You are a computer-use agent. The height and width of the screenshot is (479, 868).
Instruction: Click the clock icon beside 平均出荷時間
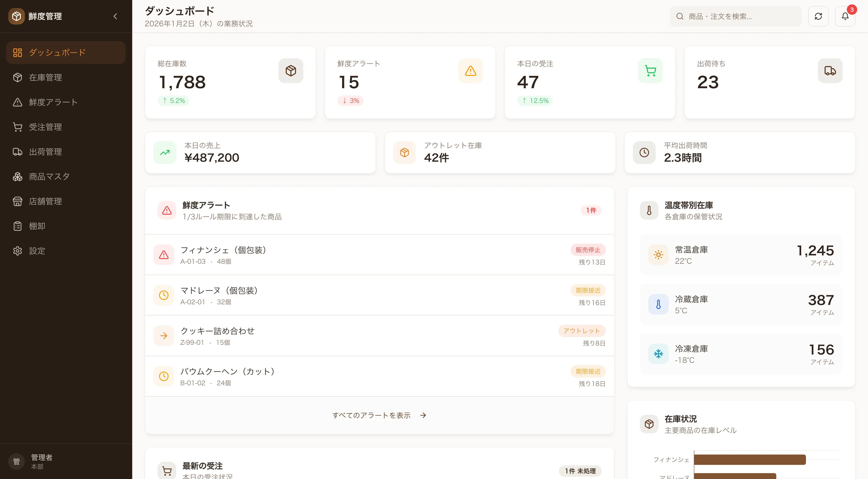644,153
